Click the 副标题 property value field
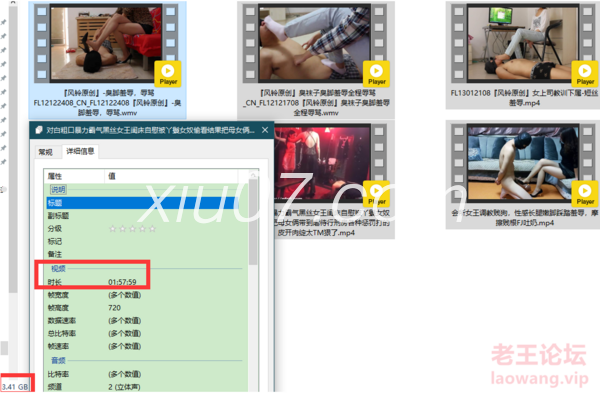The height and width of the screenshot is (393, 600). click(177, 216)
